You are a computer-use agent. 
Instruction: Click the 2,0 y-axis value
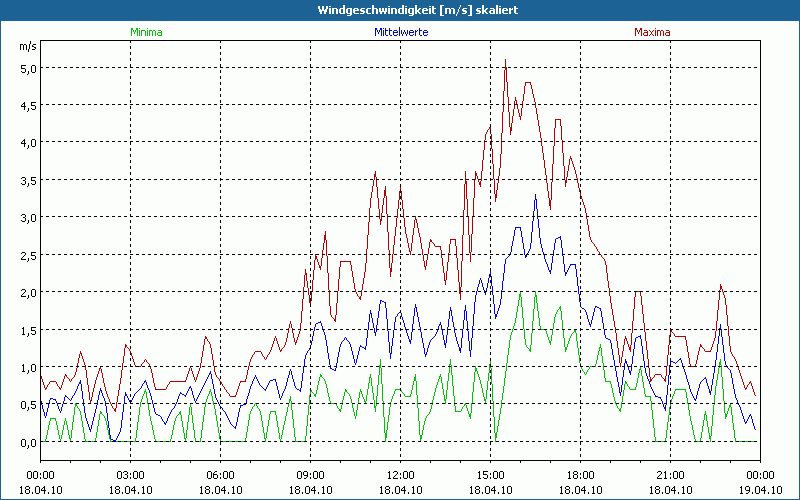(x=28, y=293)
